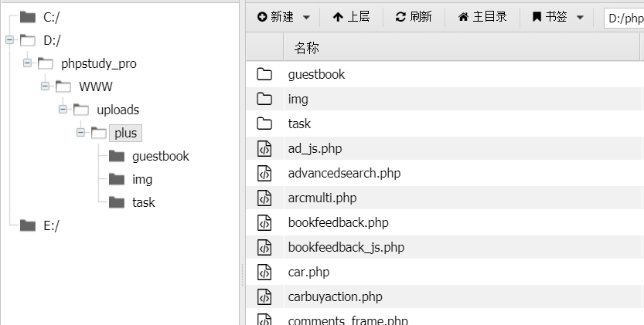Collapse the uploads folder tree node

point(63,110)
